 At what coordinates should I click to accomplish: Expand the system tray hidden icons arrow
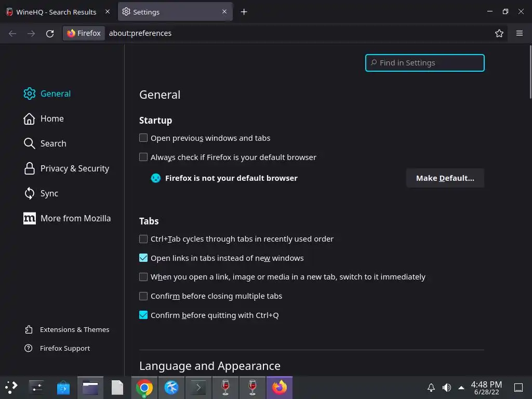point(461,388)
